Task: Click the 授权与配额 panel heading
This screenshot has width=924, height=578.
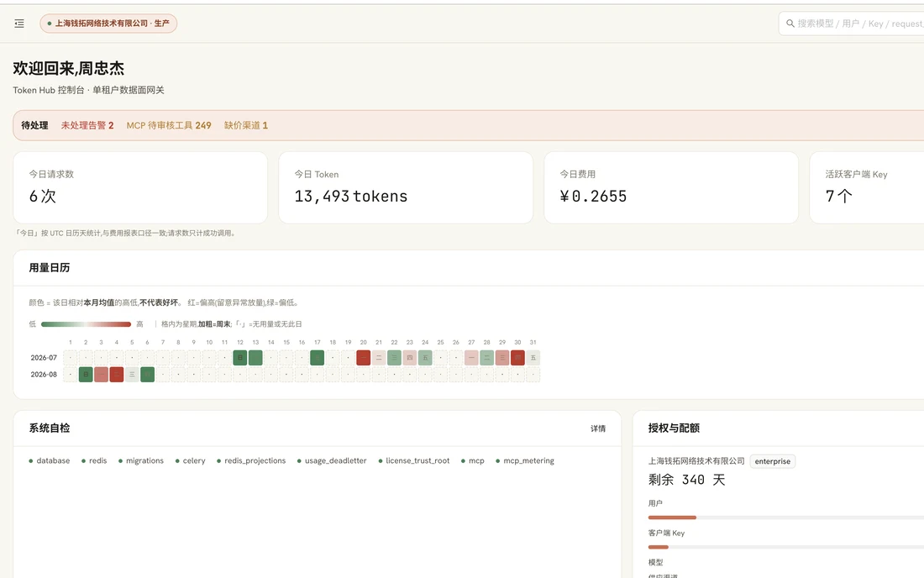Action: 674,428
